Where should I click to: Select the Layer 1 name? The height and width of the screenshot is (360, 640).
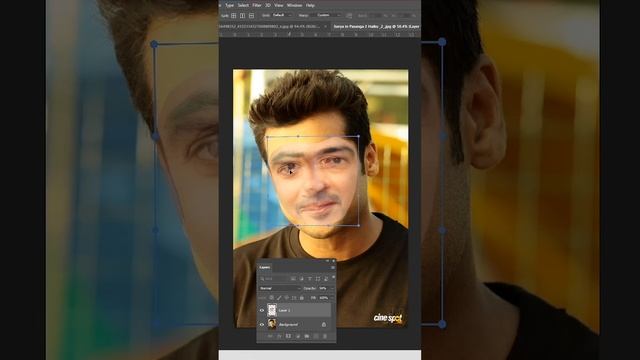pos(284,311)
